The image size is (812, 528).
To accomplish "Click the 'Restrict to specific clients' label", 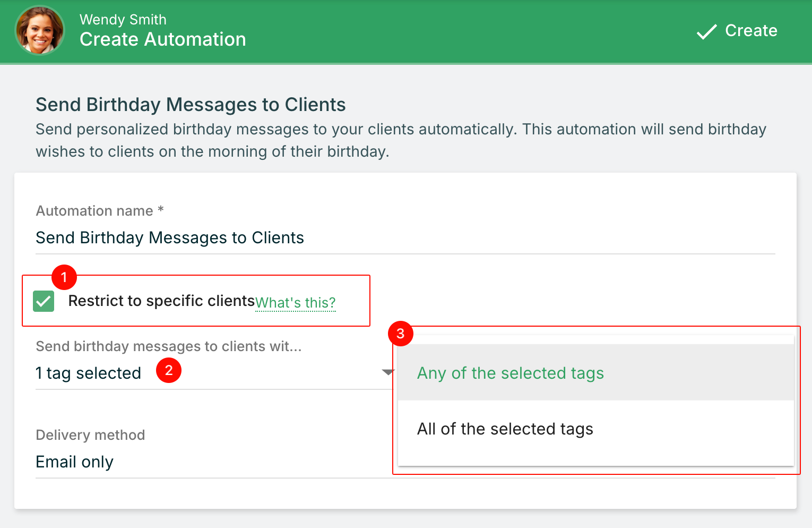I will coord(161,301).
